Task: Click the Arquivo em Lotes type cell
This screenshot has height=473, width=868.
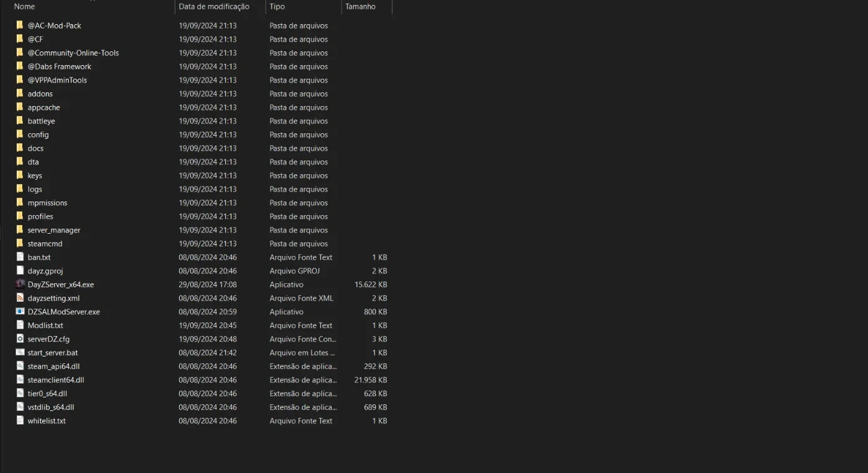Action: pos(301,353)
